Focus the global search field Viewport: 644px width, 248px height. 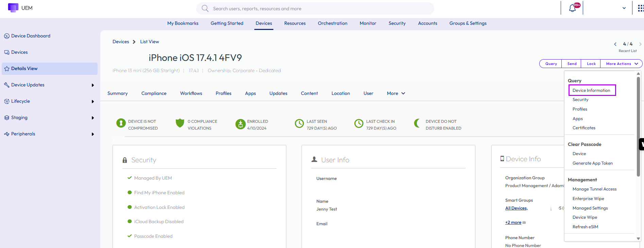click(x=315, y=9)
